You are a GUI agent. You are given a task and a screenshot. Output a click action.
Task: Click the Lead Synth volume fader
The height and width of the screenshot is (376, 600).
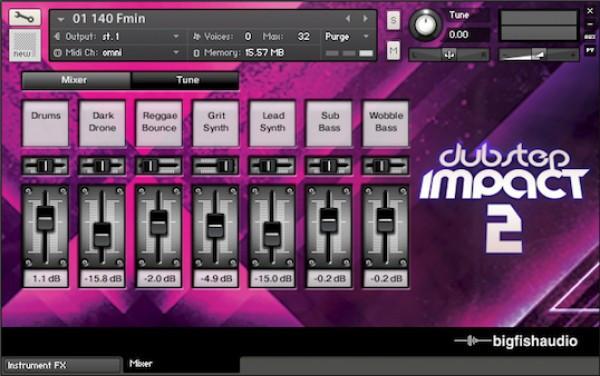272,234
